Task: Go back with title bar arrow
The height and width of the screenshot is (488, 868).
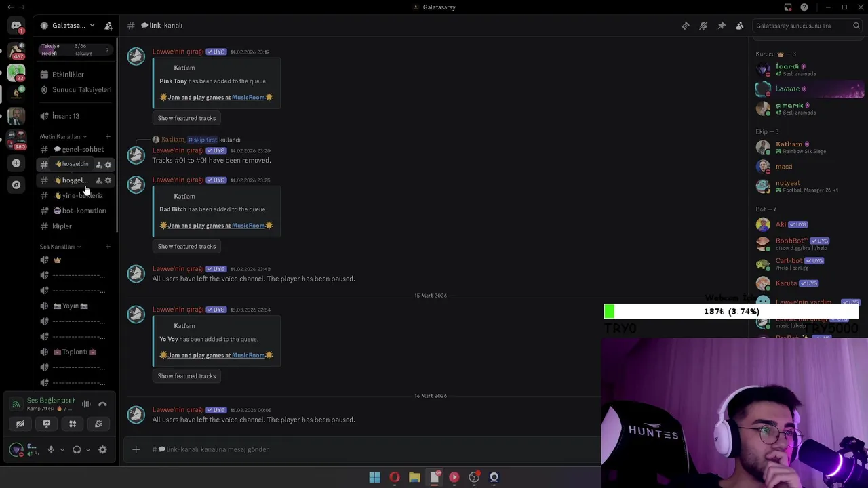Action: point(10,7)
